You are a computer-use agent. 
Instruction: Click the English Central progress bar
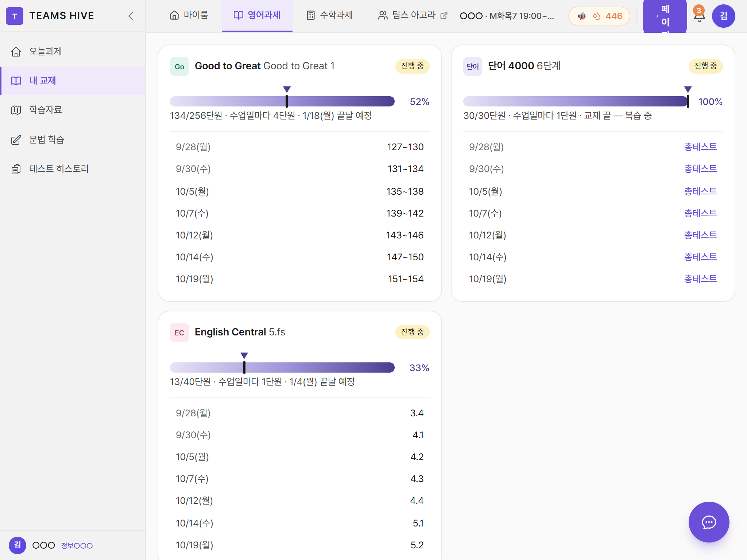282,367
